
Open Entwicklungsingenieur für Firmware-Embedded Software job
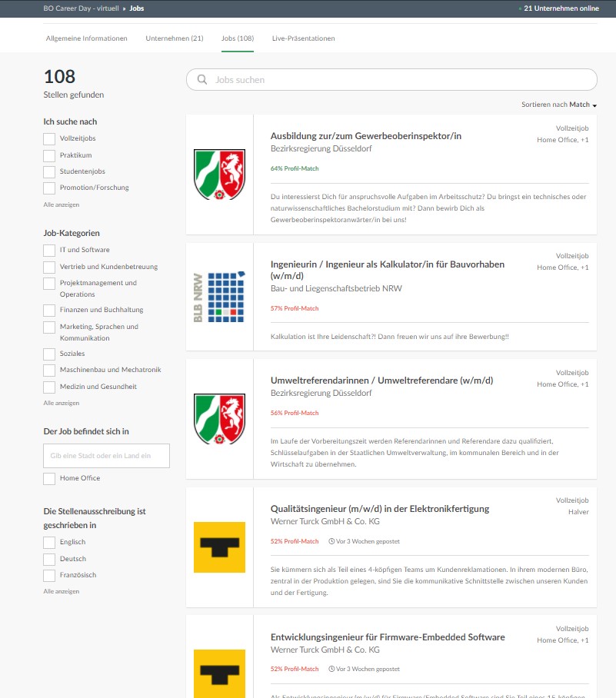tap(388, 637)
